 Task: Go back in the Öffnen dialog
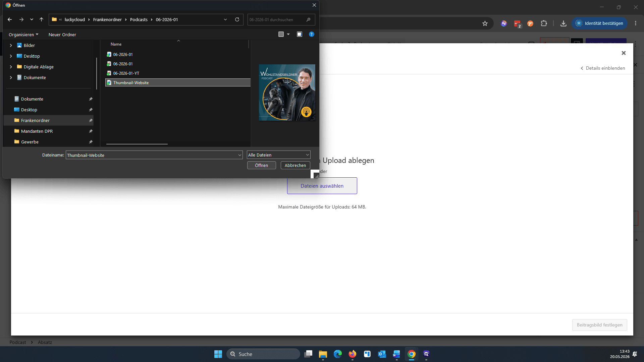click(x=10, y=19)
